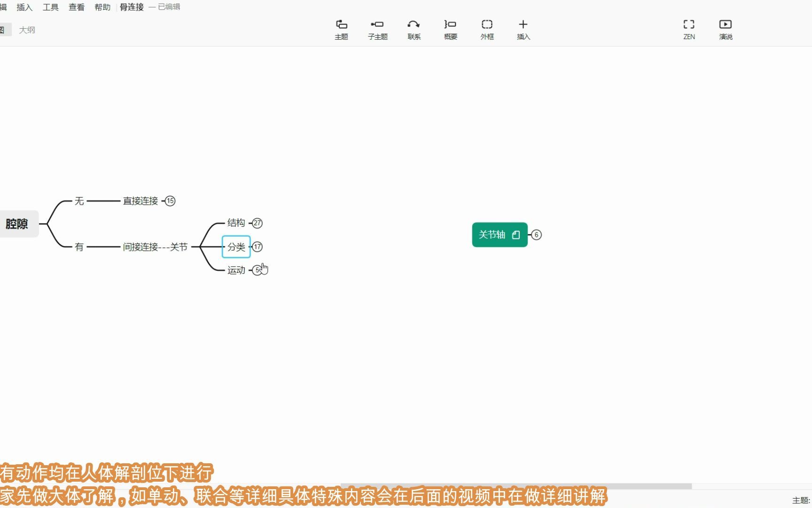Switch to the 大纲 outline tab
812x508 pixels.
[x=27, y=30]
